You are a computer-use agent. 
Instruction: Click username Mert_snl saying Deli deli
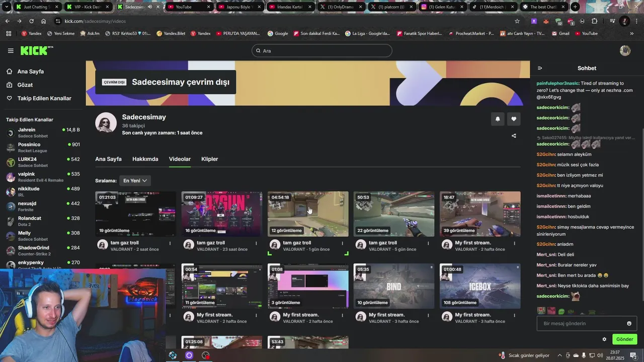[546, 254]
